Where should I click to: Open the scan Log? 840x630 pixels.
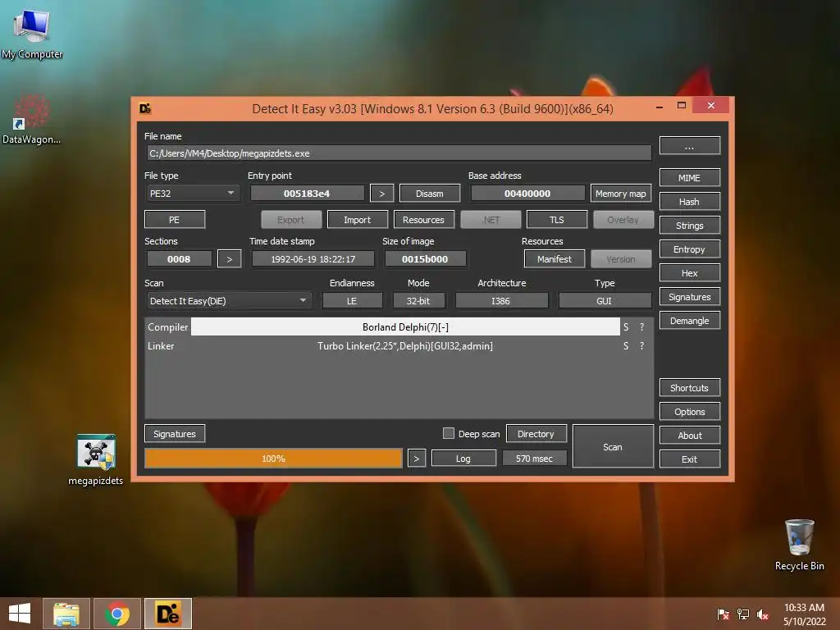click(x=464, y=459)
